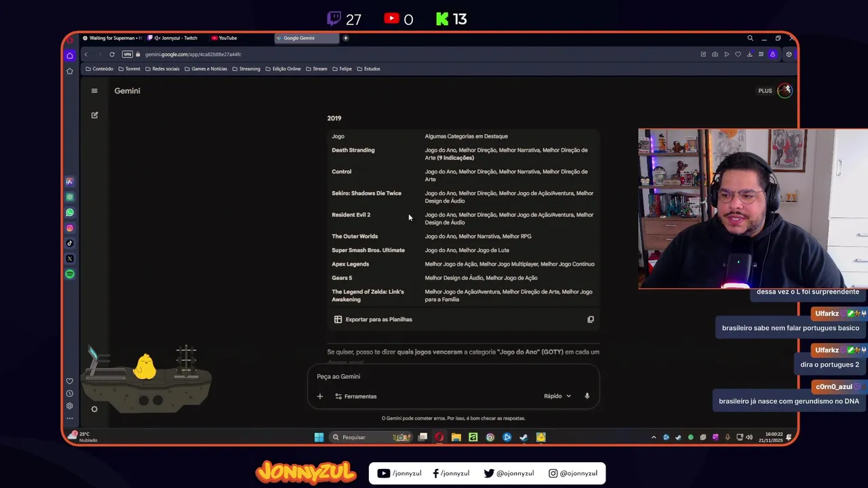Reload the page
The height and width of the screenshot is (488, 868).
(x=112, y=54)
